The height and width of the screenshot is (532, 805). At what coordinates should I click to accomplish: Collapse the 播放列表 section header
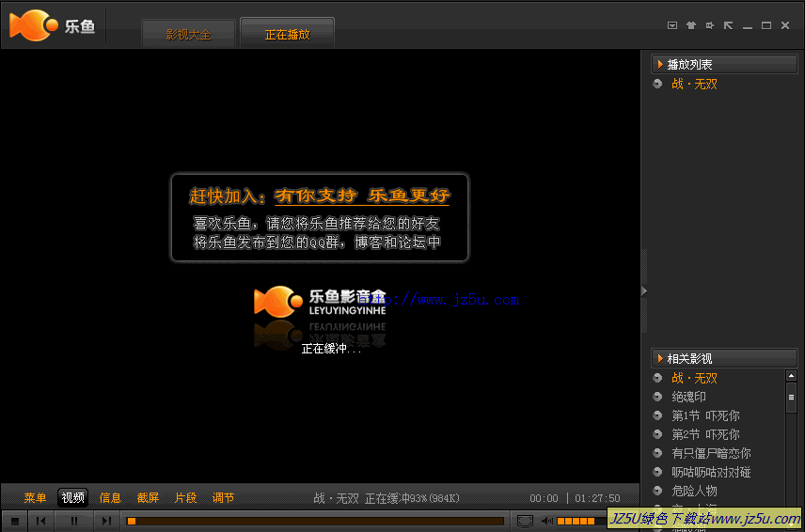724,64
